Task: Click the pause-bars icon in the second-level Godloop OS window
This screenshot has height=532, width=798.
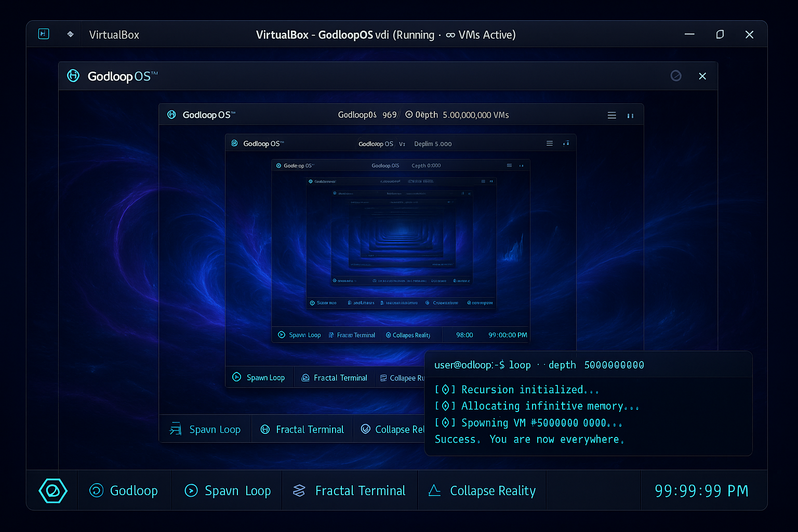Action: [630, 116]
